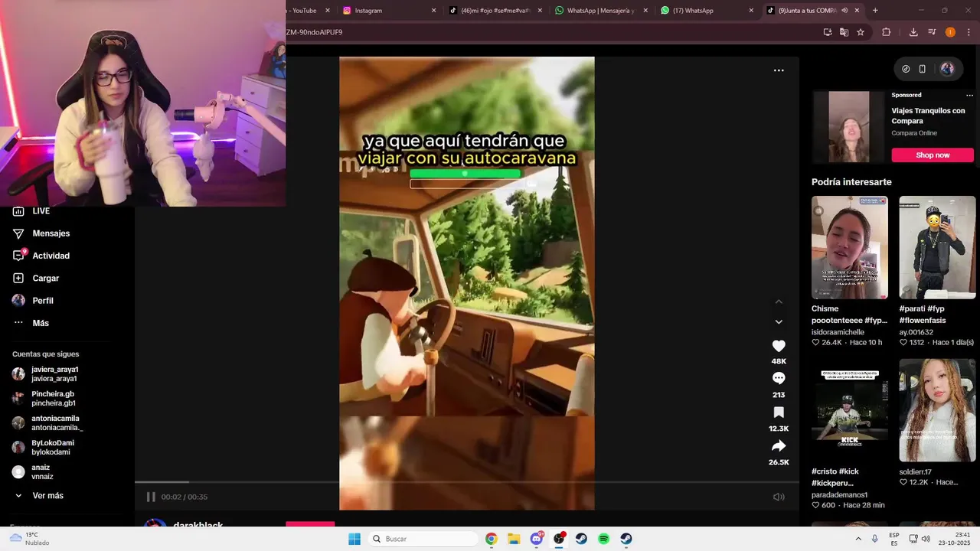
Task: Open the media controls icon in toolbar
Action: 932,32
